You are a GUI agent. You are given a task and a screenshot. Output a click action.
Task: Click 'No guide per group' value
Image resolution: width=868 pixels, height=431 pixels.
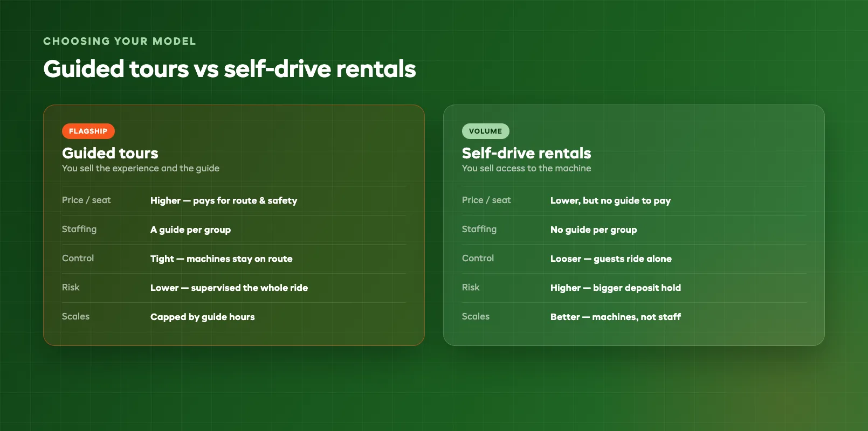tap(594, 230)
